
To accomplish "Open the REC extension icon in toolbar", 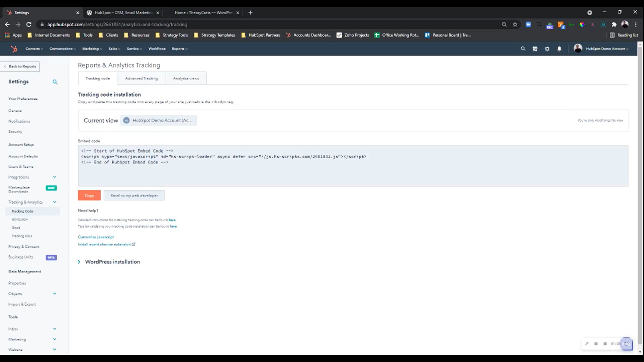I will 550,24.
